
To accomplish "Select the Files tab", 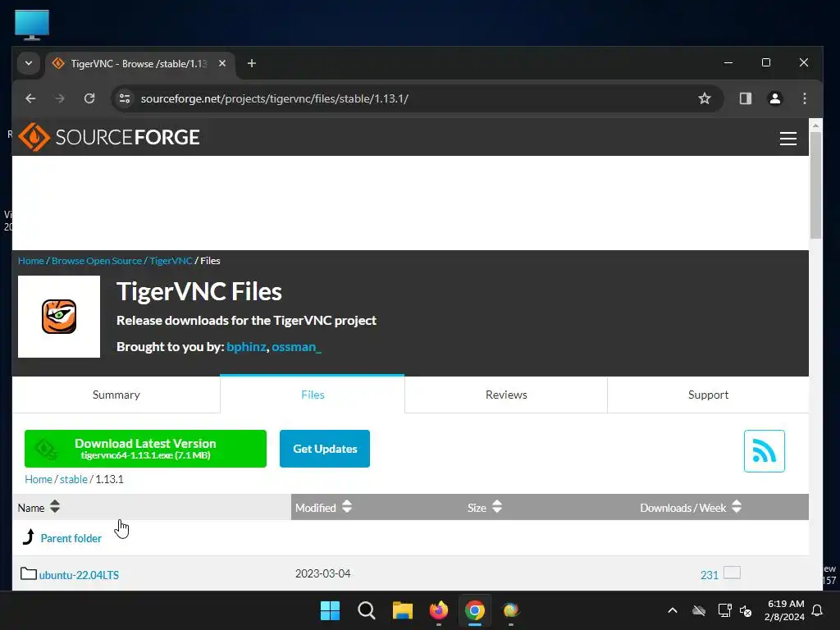I will (313, 395).
